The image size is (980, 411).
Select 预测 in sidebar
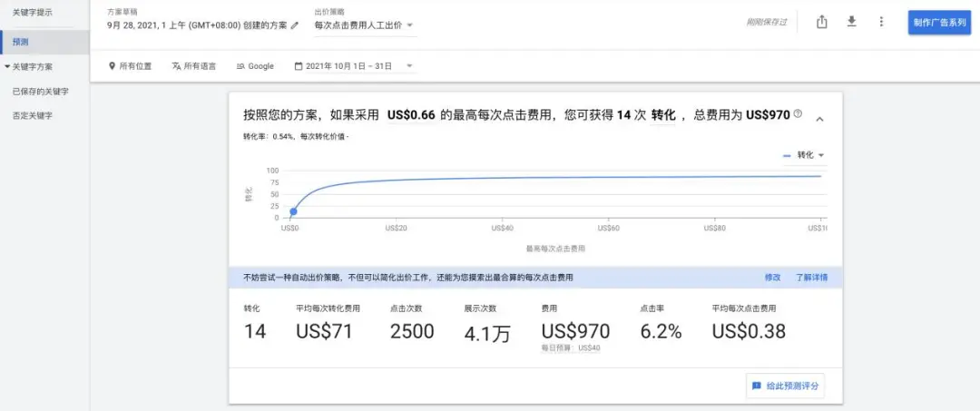click(x=44, y=42)
